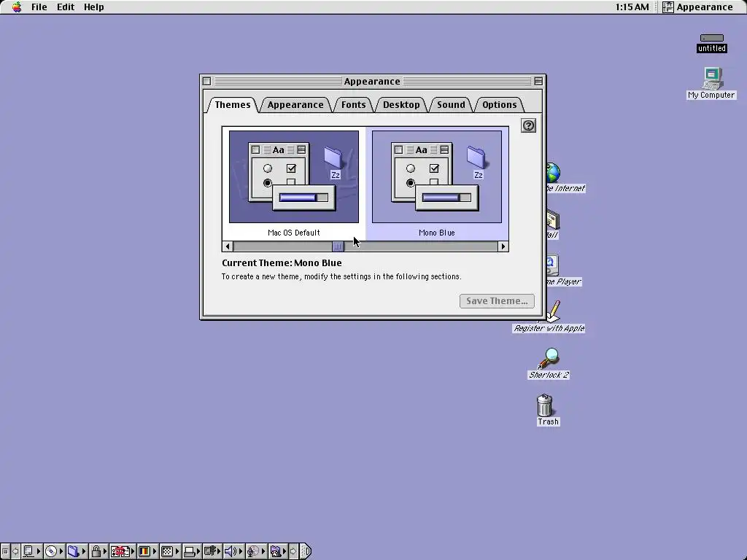Open the File Sharing folder strip module

tap(76, 551)
